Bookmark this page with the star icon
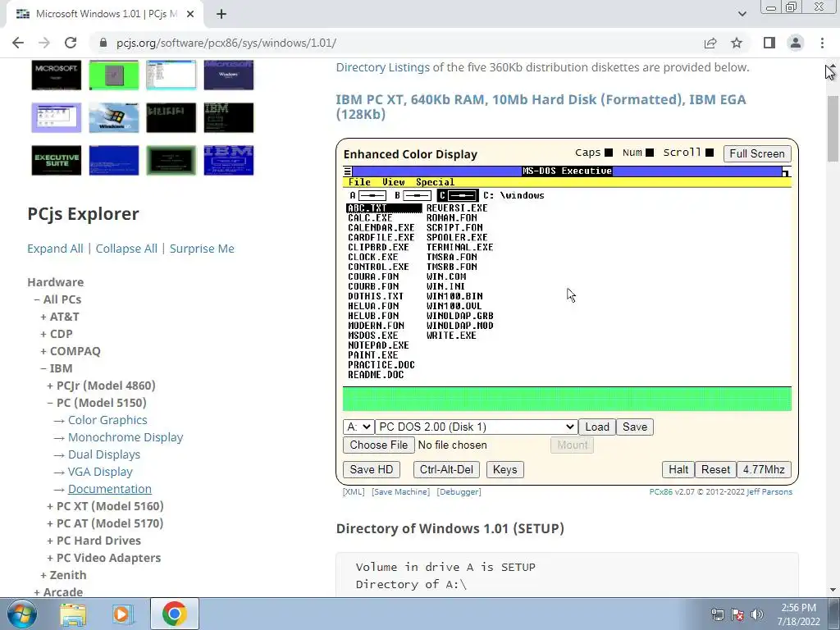The width and height of the screenshot is (840, 630). [x=737, y=43]
